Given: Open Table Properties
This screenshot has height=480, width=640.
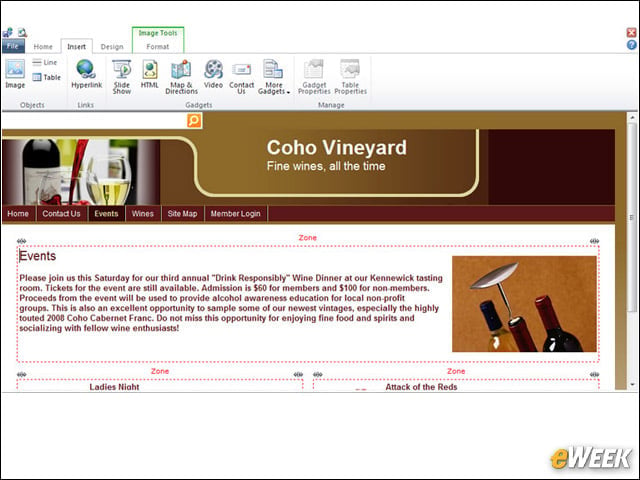Looking at the screenshot, I should tap(350, 77).
